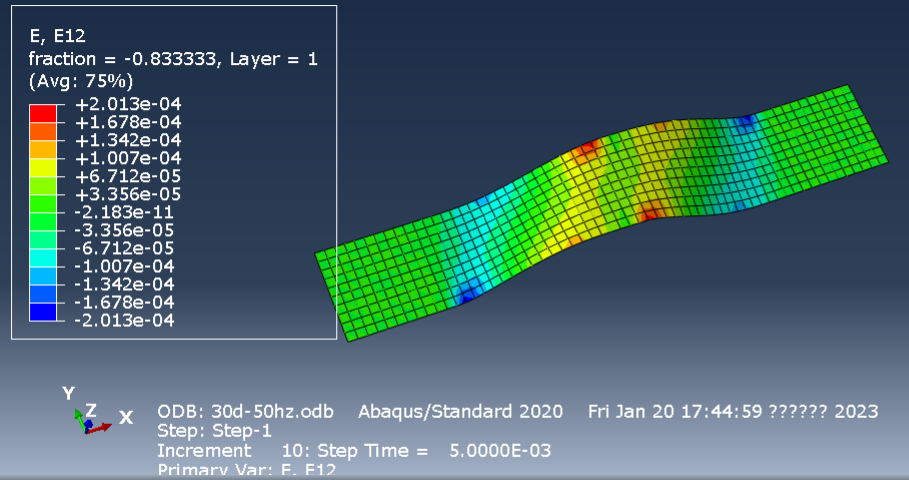Select the +2.013e-04 maximum legend value
This screenshot has width=909, height=480.
(x=128, y=104)
